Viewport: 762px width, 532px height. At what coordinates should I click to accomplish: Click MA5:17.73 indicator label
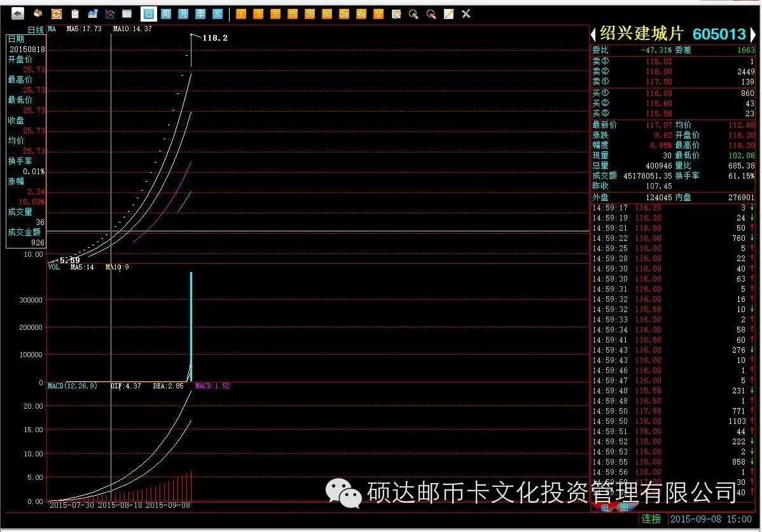84,29
